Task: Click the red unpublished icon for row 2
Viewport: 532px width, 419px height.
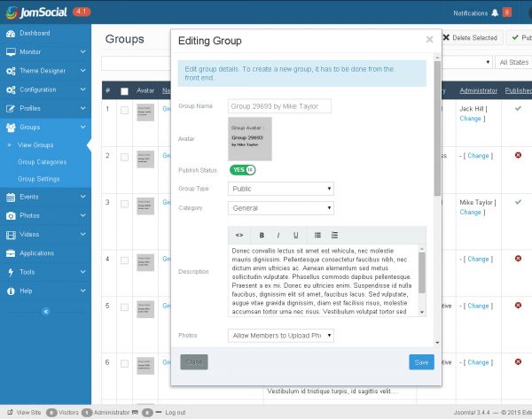Action: pyautogui.click(x=518, y=155)
